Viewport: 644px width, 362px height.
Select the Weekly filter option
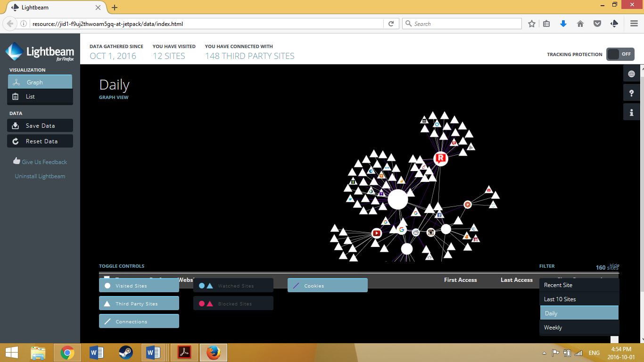coord(579,328)
